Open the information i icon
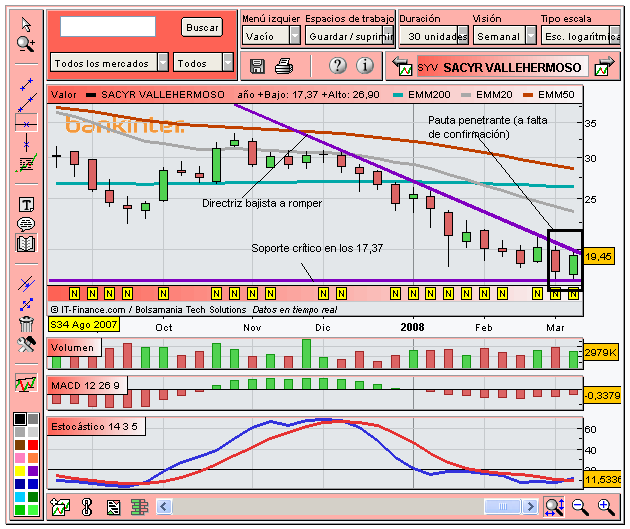Screen dimensions: 630x529 (365, 65)
